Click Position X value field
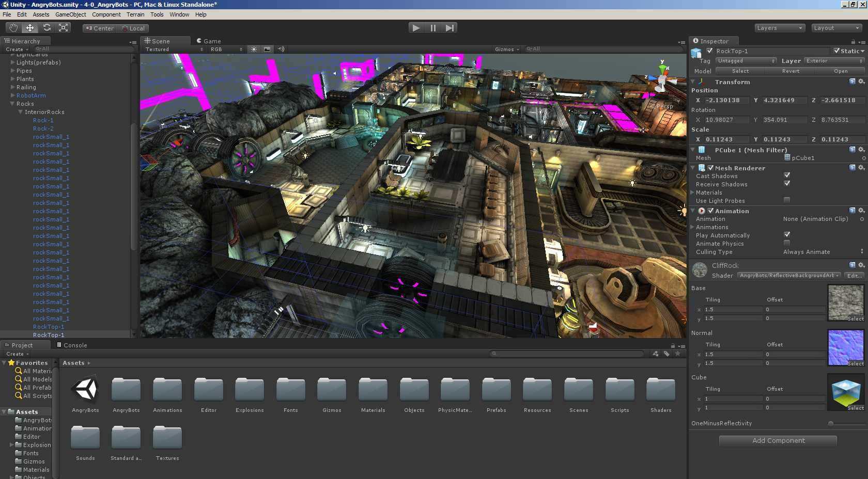Viewport: 868px width, 479px height. click(x=726, y=100)
